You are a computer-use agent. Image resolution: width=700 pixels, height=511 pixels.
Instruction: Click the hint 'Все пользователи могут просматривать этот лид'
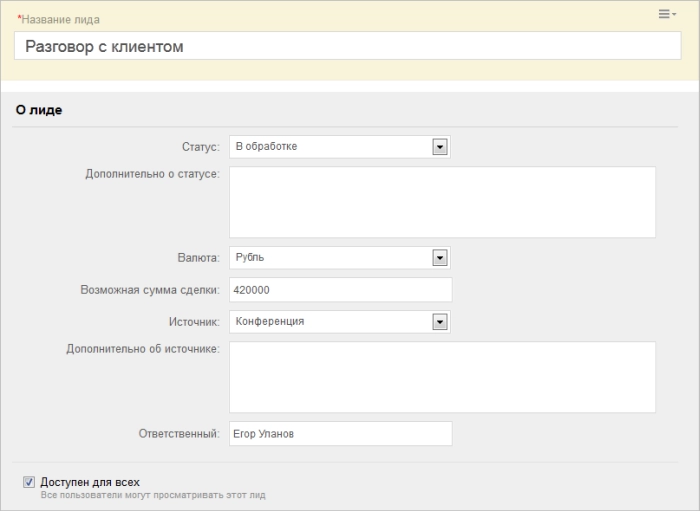click(x=153, y=495)
